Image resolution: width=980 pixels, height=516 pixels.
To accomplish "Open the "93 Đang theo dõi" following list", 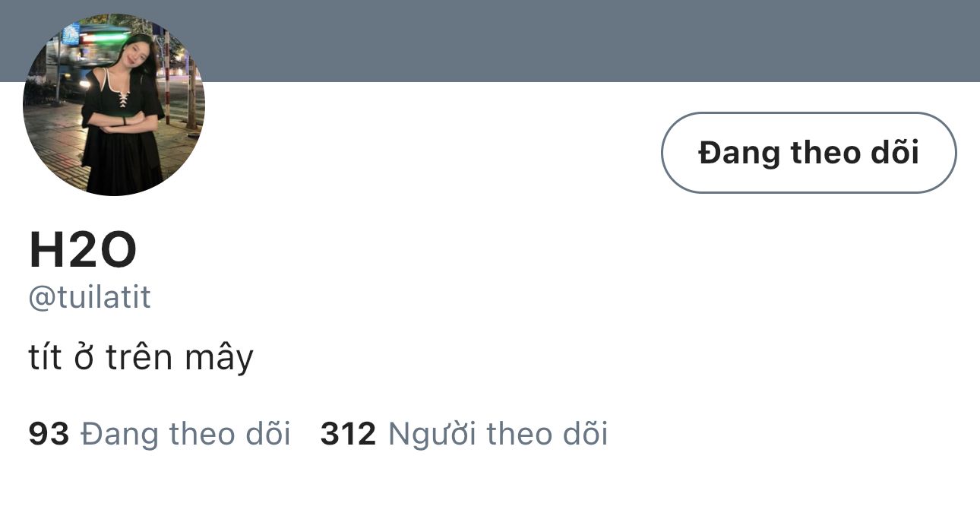I will [160, 434].
